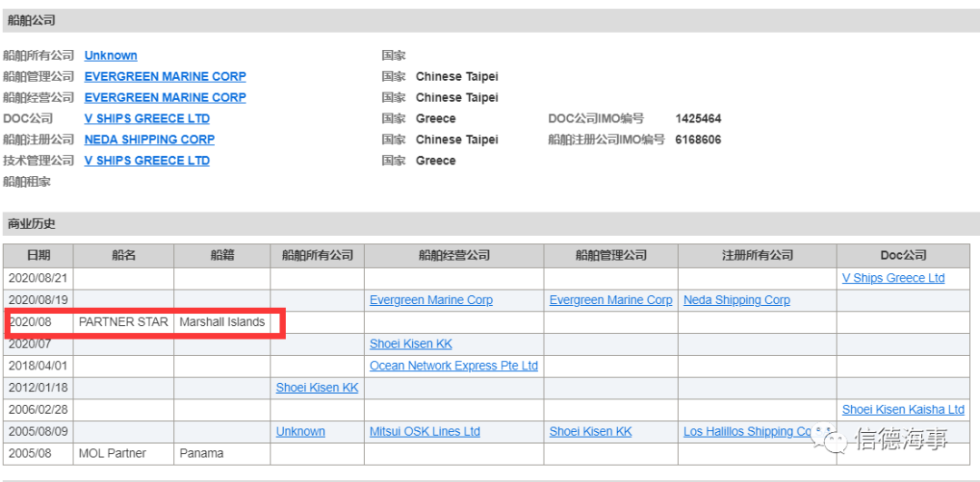
Task: Select the 船舶经营公司 column header
Action: coord(455,255)
